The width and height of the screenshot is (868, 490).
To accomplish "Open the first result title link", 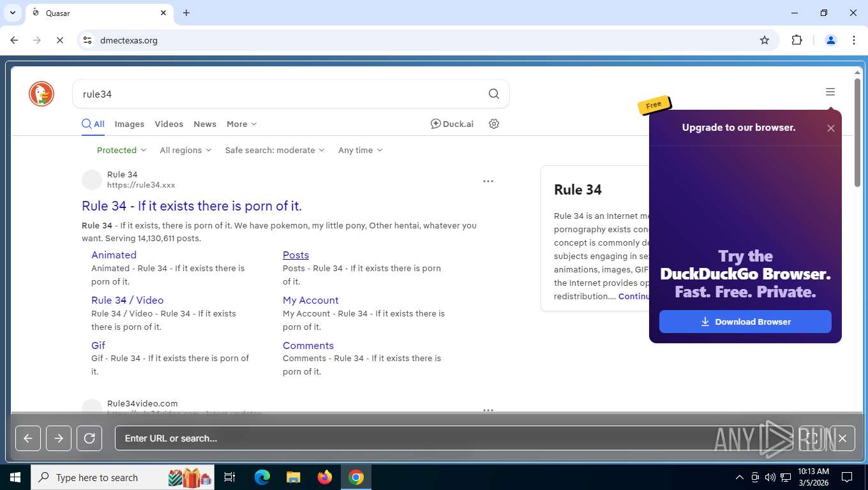I will pyautogui.click(x=191, y=206).
